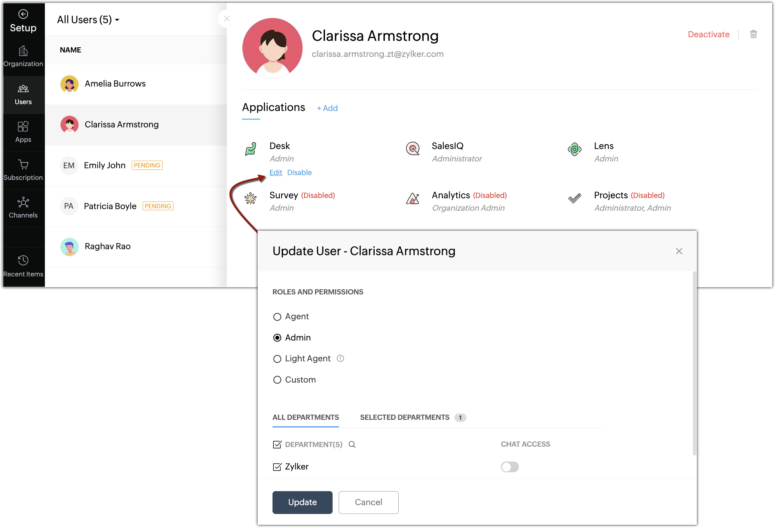Select Raghav Rao in user list
This screenshot has height=532, width=775.
(108, 246)
